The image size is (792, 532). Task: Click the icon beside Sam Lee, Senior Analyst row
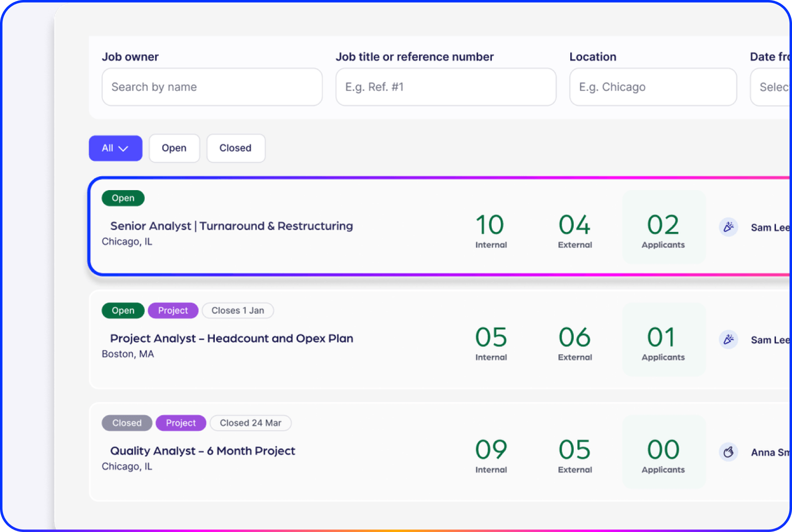(x=728, y=227)
